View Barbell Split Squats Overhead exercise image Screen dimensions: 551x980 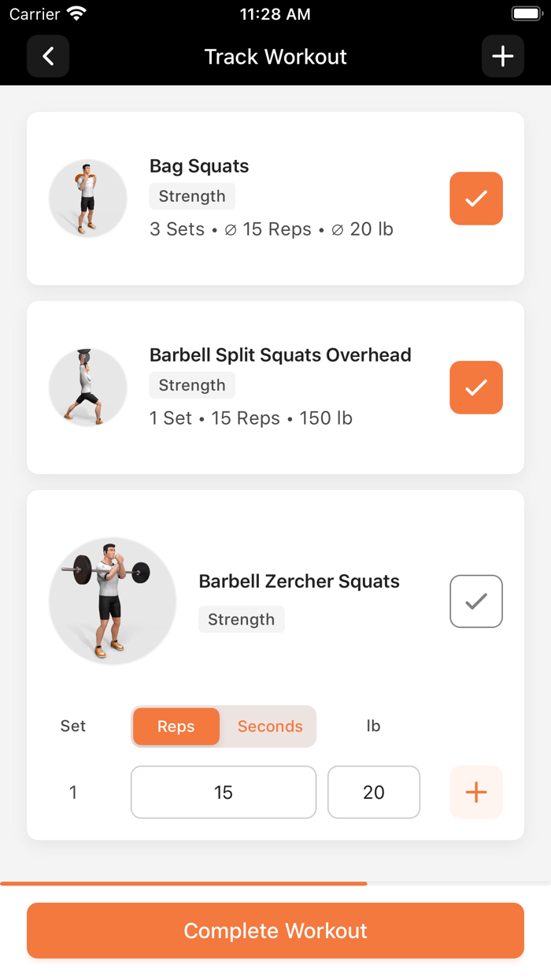[87, 387]
